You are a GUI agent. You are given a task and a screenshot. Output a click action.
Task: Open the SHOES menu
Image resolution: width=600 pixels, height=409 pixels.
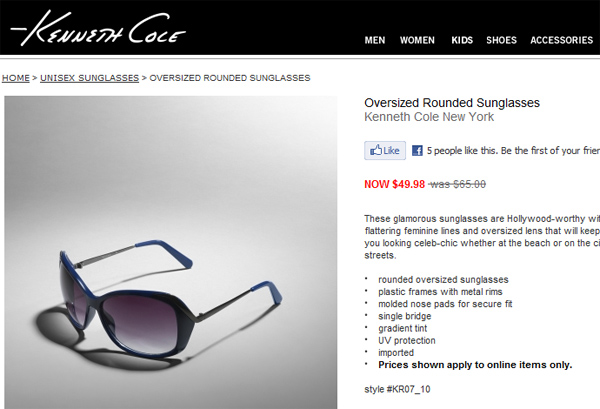pyautogui.click(x=501, y=40)
